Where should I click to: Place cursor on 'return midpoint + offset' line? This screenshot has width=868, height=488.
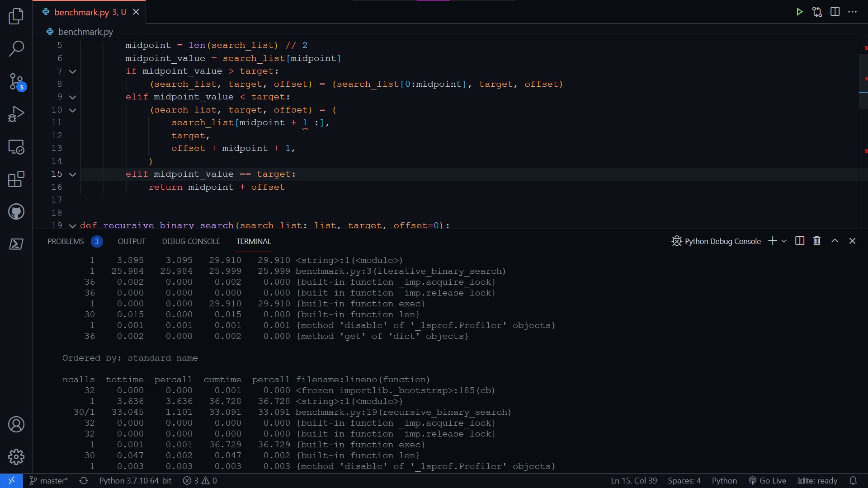[217, 187]
